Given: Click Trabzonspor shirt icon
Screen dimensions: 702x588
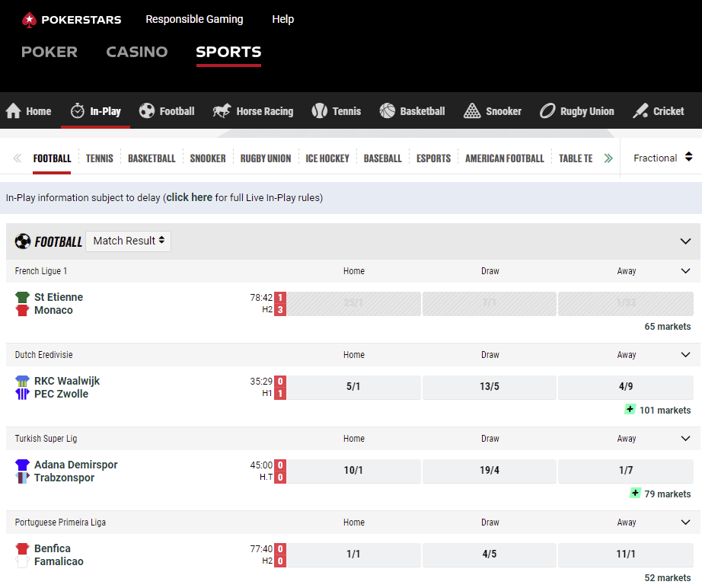Looking at the screenshot, I should (x=22, y=478).
